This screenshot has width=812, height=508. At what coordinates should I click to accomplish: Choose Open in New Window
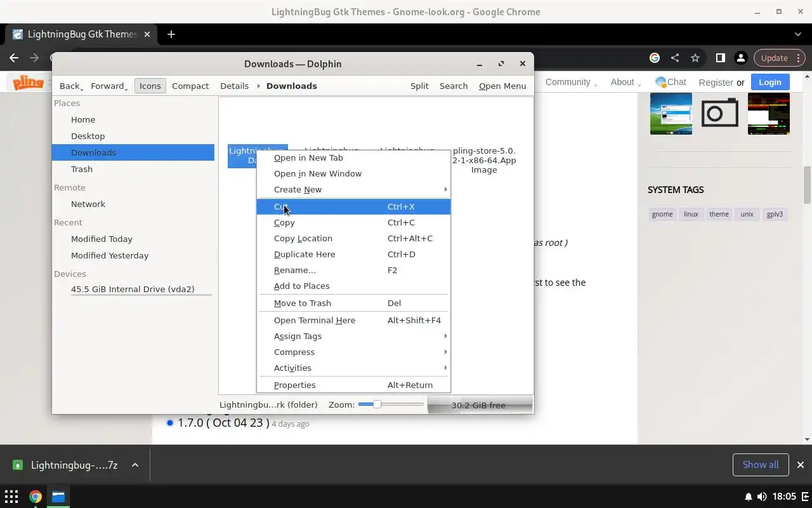point(353,173)
